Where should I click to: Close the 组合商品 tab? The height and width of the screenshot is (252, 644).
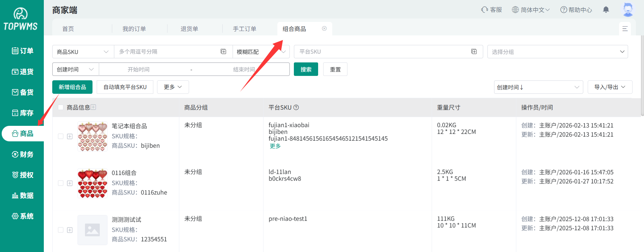point(324,29)
